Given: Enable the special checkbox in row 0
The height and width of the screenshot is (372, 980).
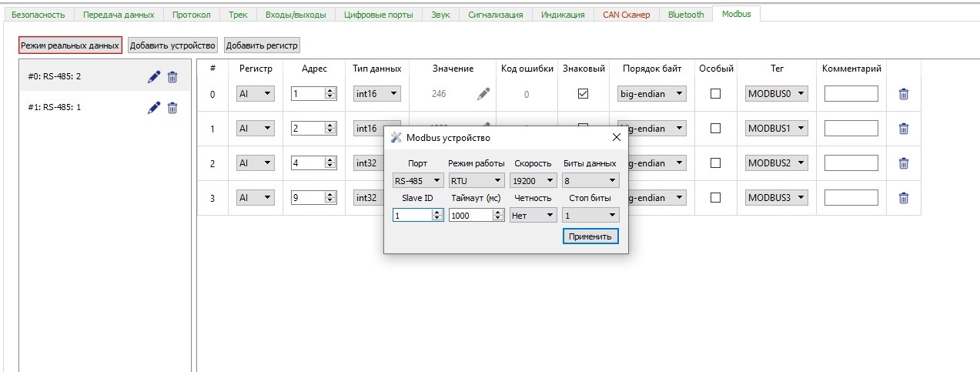Looking at the screenshot, I should click(x=715, y=94).
